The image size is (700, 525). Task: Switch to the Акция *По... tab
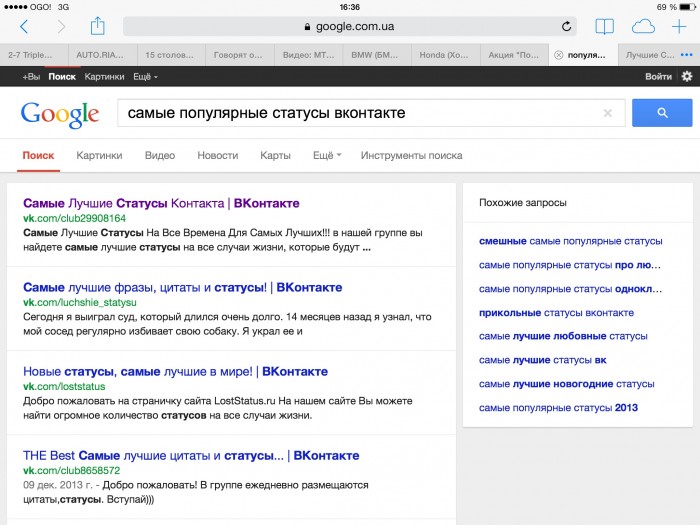click(x=513, y=55)
